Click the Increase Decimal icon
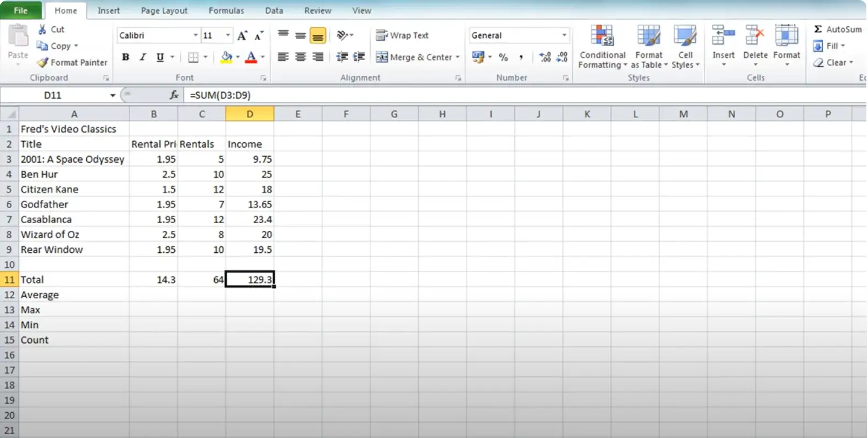 [x=544, y=57]
